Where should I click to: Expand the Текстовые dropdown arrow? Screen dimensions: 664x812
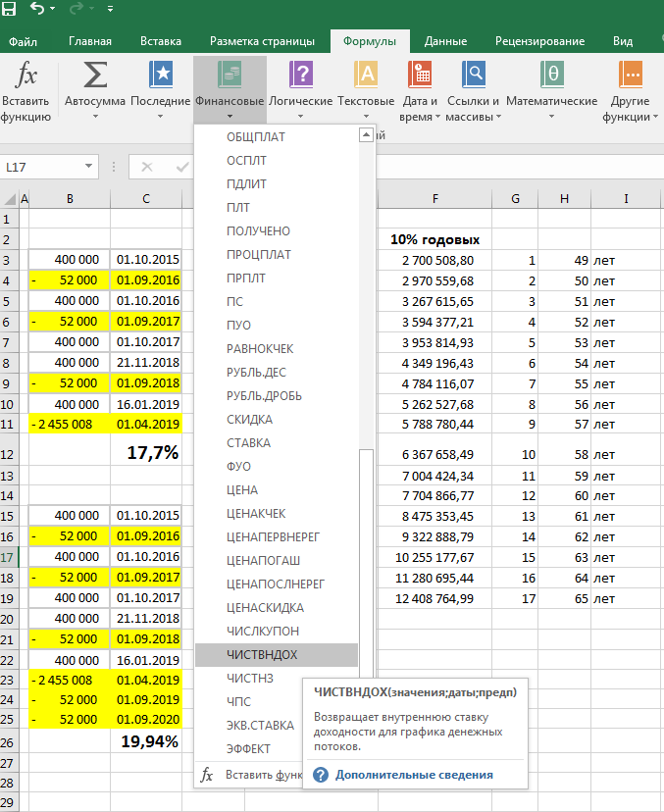[366, 117]
